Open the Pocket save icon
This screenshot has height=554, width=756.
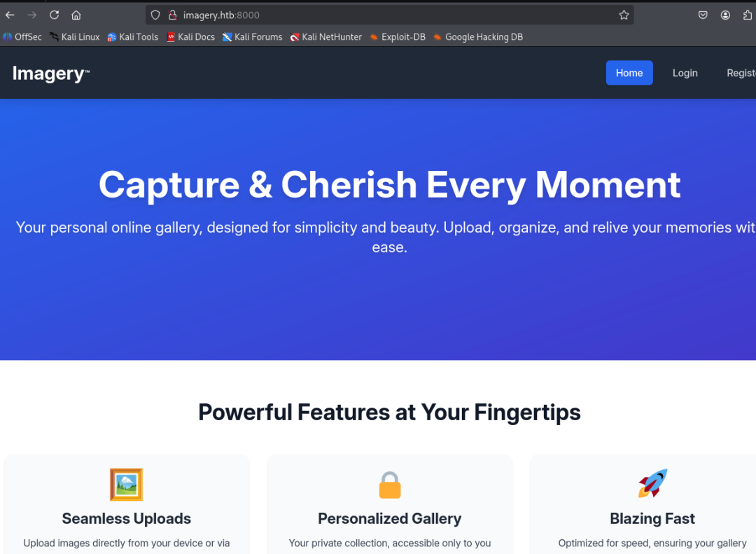703,15
